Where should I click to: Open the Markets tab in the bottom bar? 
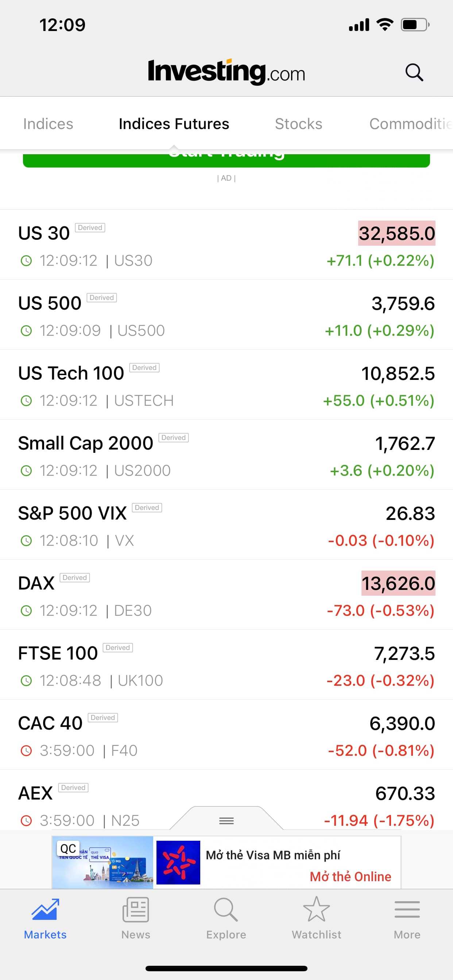tap(45, 918)
